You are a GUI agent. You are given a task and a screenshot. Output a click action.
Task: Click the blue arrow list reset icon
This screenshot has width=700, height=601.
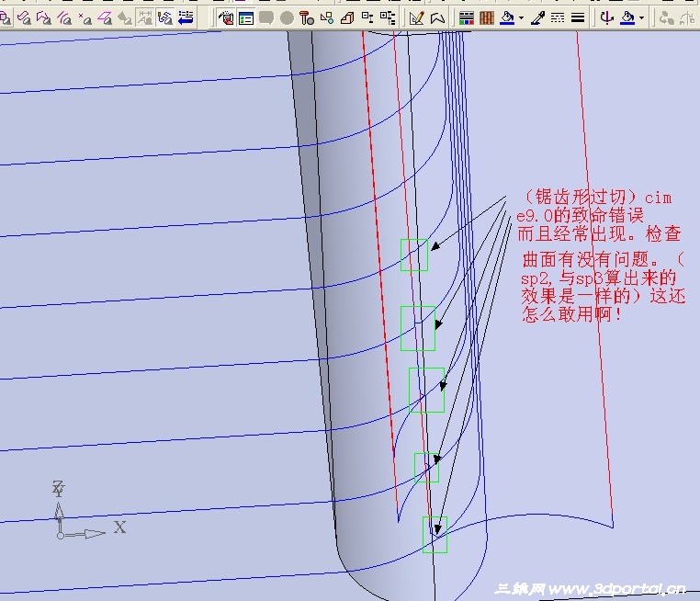[x=186, y=17]
